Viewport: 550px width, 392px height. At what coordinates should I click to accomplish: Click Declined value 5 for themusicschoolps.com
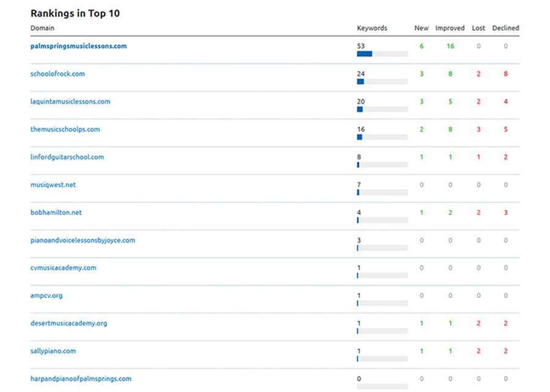point(506,129)
